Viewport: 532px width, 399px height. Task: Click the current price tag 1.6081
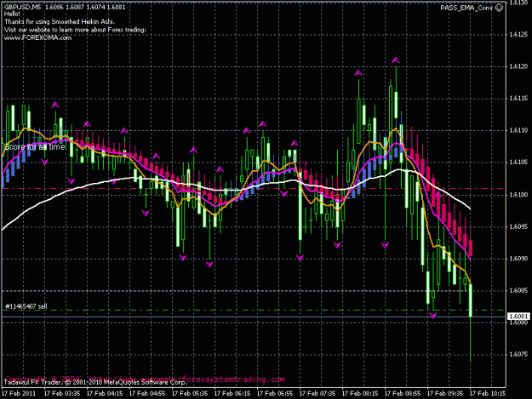tap(518, 316)
